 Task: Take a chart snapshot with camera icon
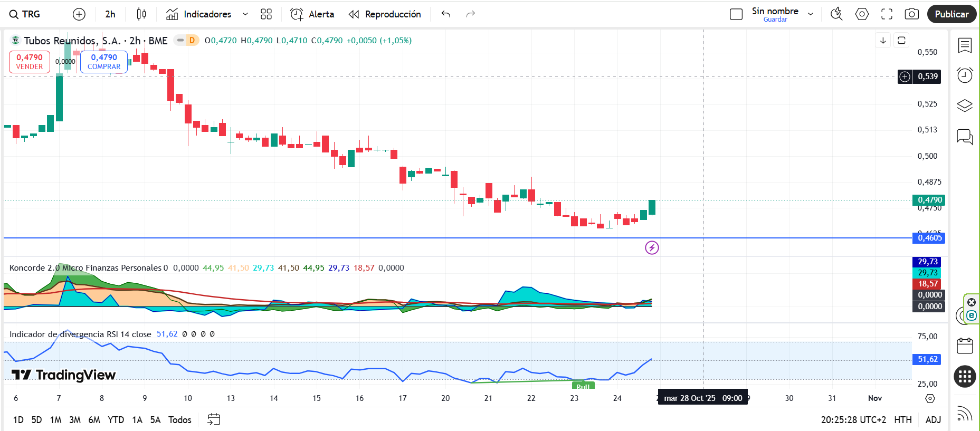pos(911,14)
